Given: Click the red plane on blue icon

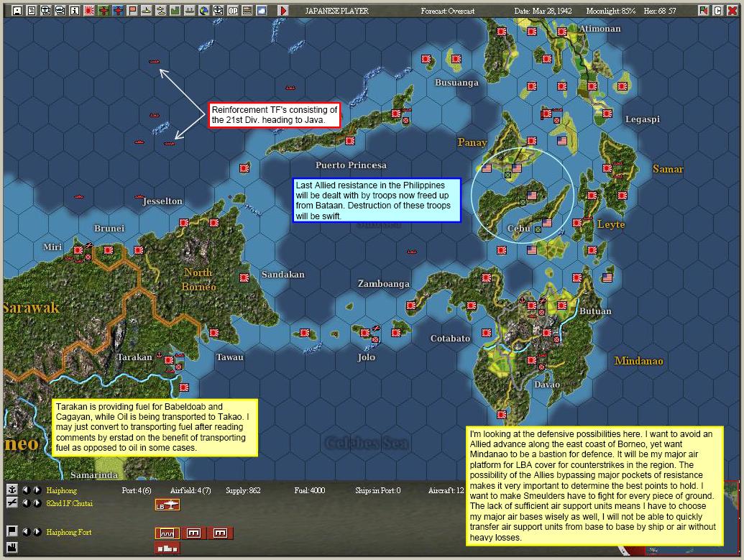Looking at the screenshot, I should tap(118, 11).
